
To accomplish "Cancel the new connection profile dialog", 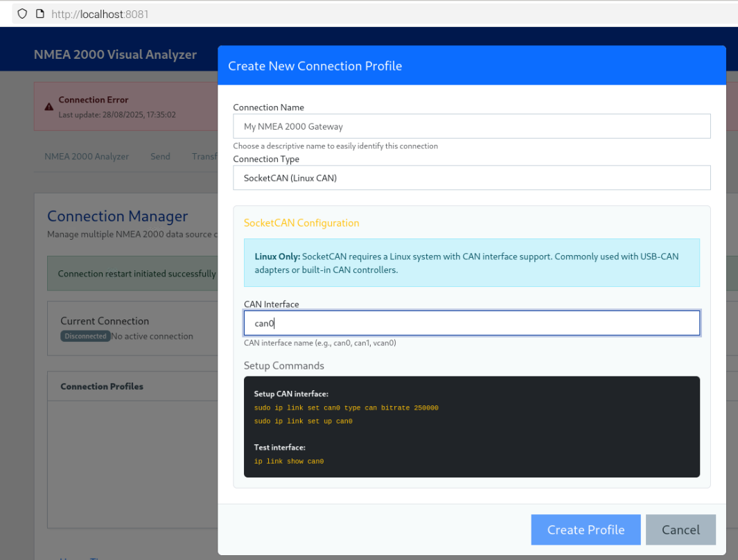I will (680, 530).
